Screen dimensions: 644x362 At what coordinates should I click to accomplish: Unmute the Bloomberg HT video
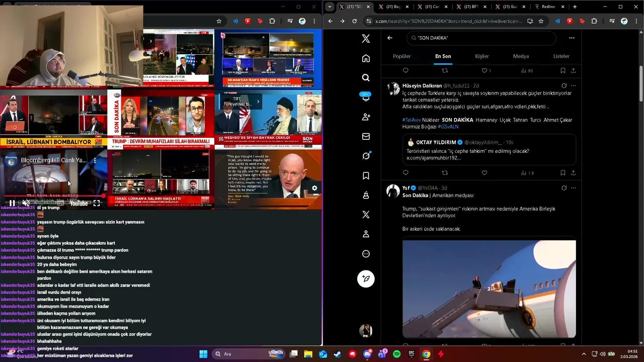point(26,204)
